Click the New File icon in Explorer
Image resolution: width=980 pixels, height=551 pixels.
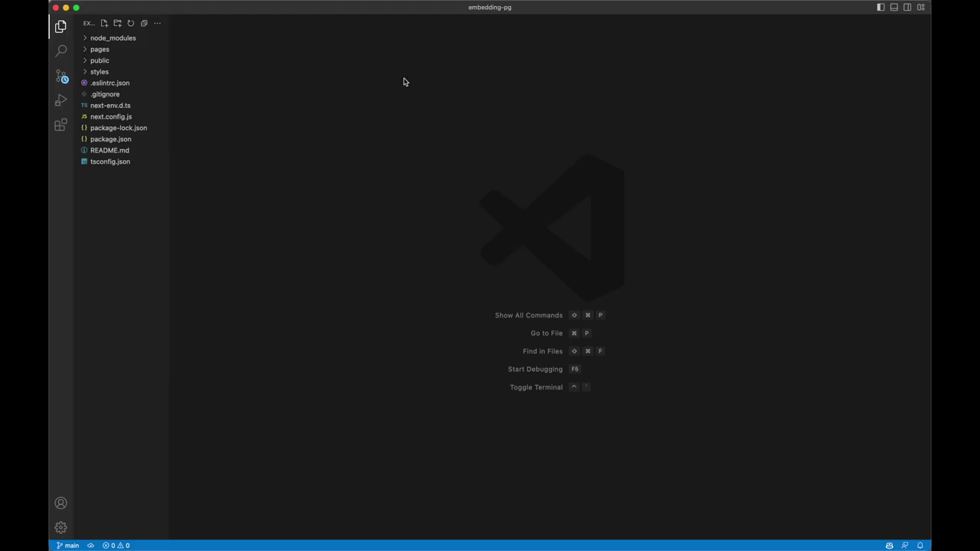(104, 23)
